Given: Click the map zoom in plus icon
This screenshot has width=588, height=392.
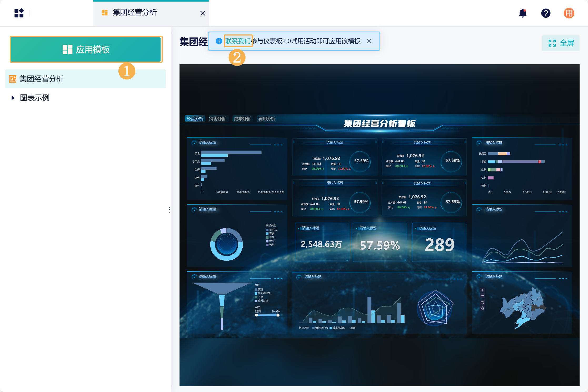Looking at the screenshot, I should point(482,290).
